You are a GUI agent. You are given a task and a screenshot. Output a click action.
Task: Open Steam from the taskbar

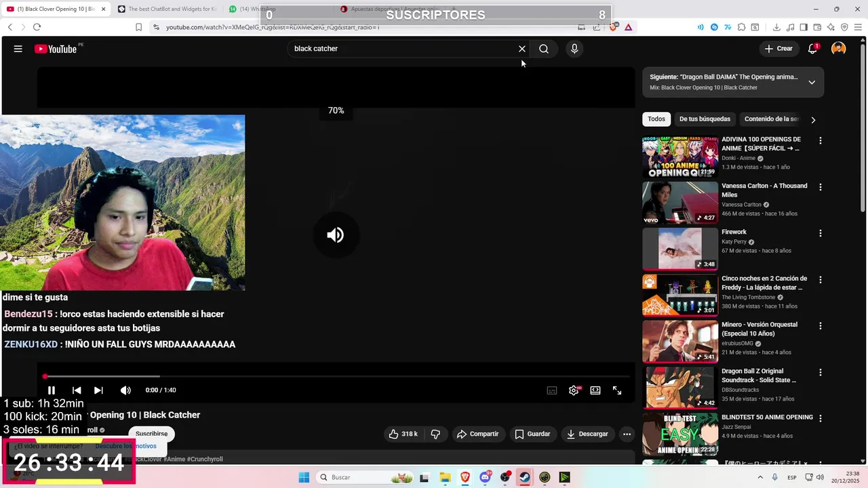[x=525, y=477]
